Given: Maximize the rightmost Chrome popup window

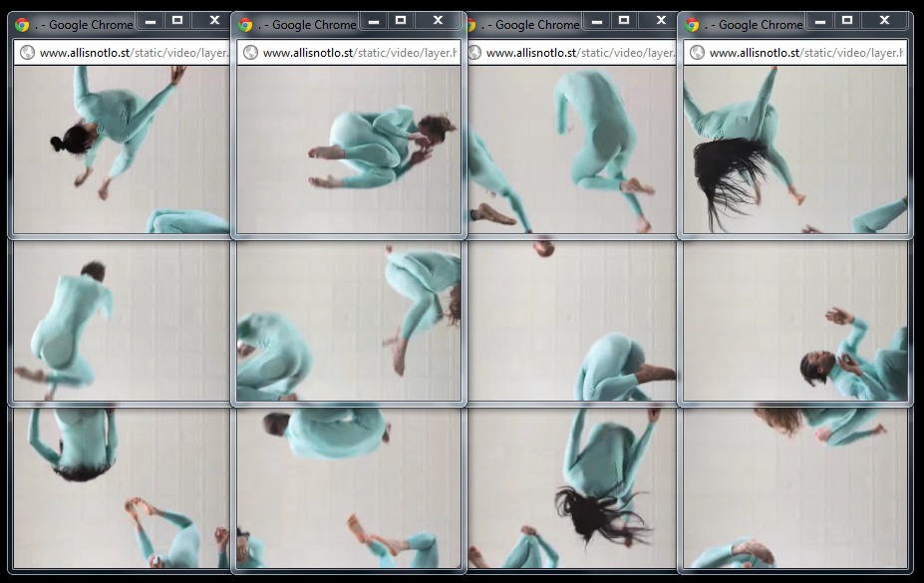Looking at the screenshot, I should [846, 20].
